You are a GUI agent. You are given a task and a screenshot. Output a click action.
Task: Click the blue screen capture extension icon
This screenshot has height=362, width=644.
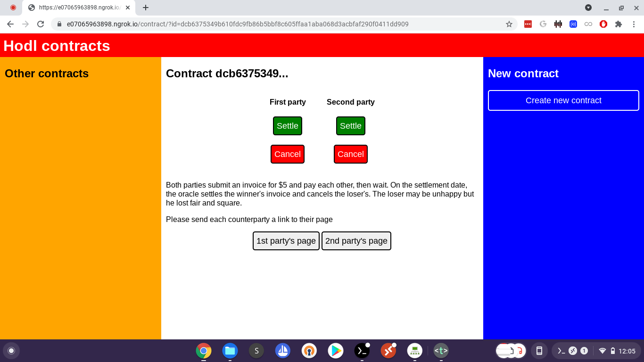pos(573,24)
